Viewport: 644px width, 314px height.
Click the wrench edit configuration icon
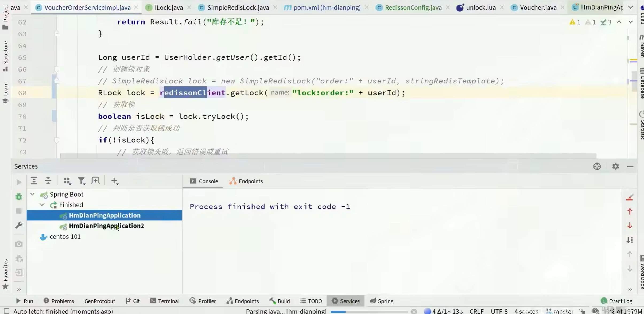[x=19, y=225]
